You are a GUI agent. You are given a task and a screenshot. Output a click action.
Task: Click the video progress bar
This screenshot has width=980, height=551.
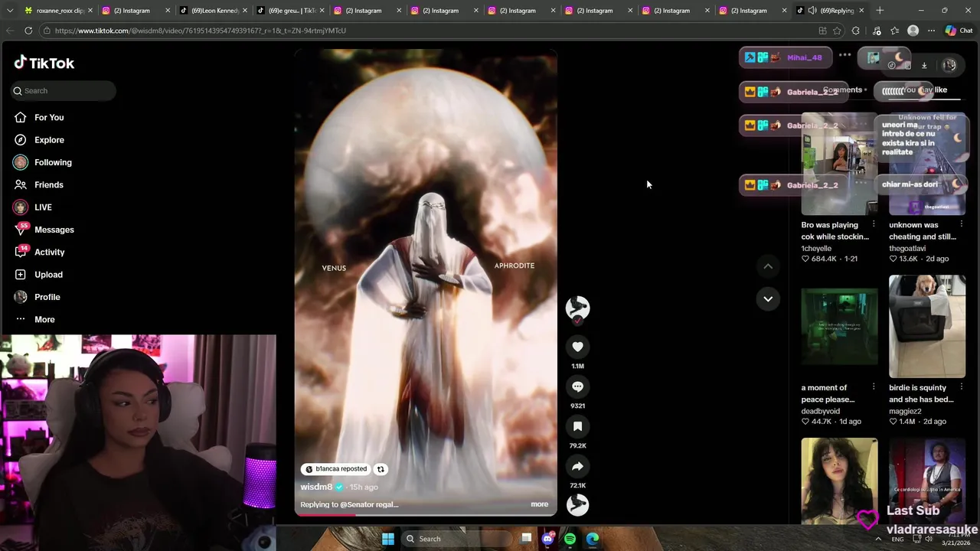426,514
